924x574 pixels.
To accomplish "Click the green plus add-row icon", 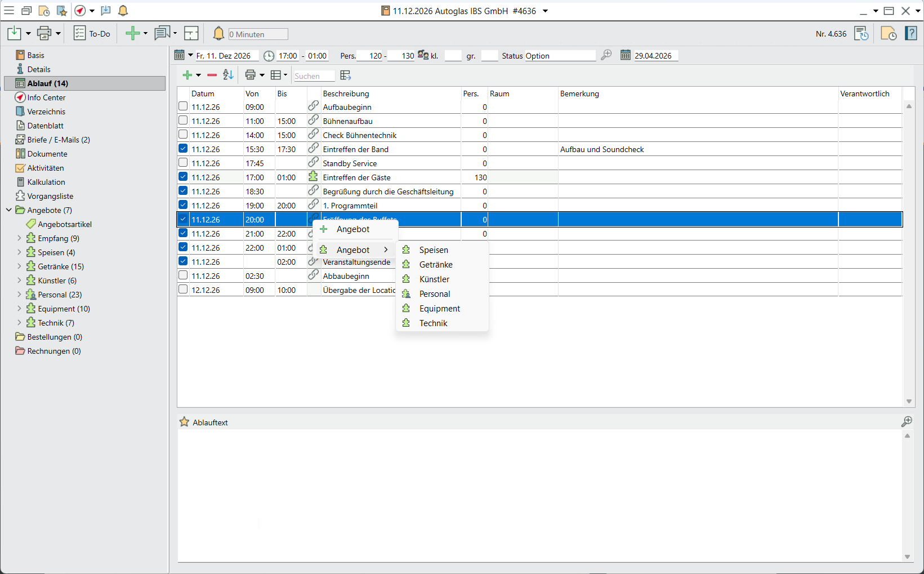I will tap(188, 75).
